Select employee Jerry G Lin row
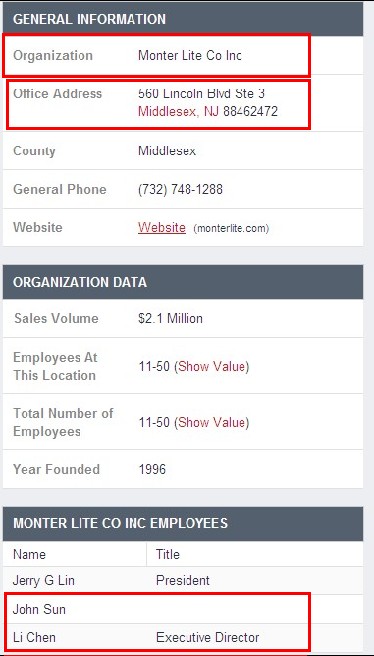 (x=183, y=581)
